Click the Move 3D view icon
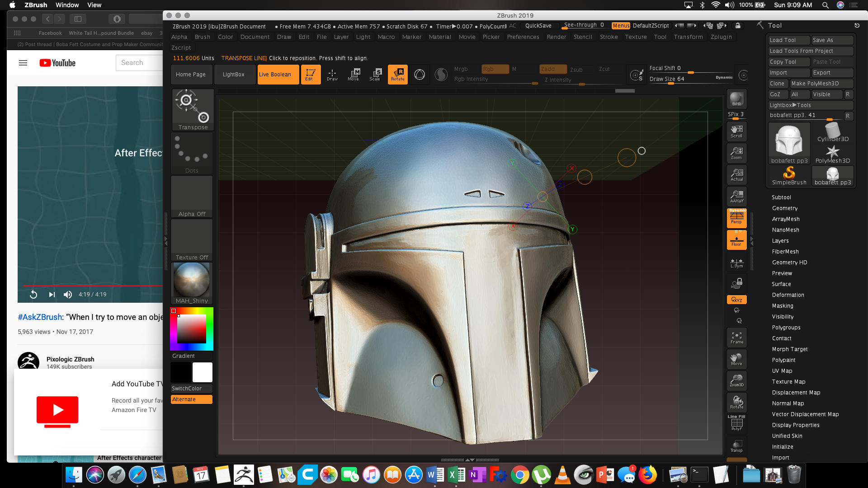Screen dimensions: 868x488 point(736,359)
